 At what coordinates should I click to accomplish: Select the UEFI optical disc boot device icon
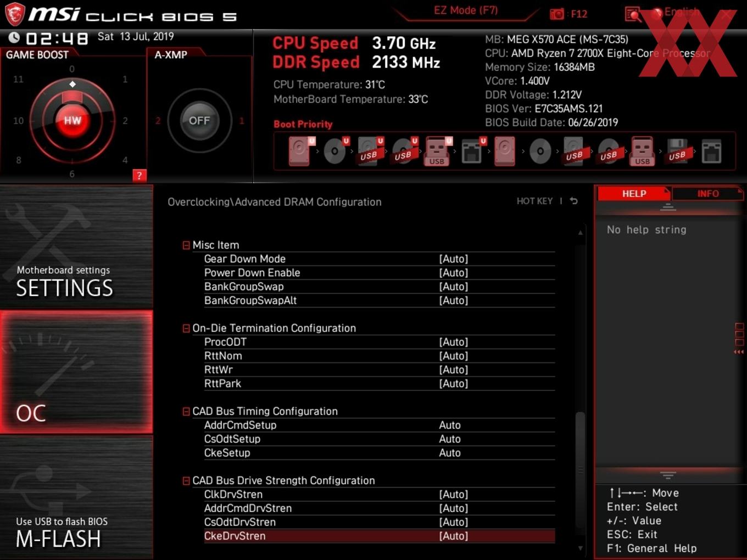336,151
